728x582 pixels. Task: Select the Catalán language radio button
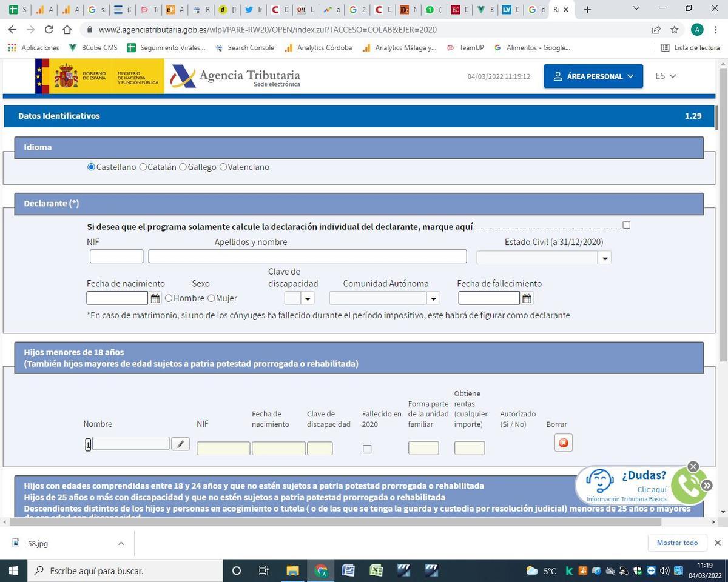pyautogui.click(x=143, y=167)
